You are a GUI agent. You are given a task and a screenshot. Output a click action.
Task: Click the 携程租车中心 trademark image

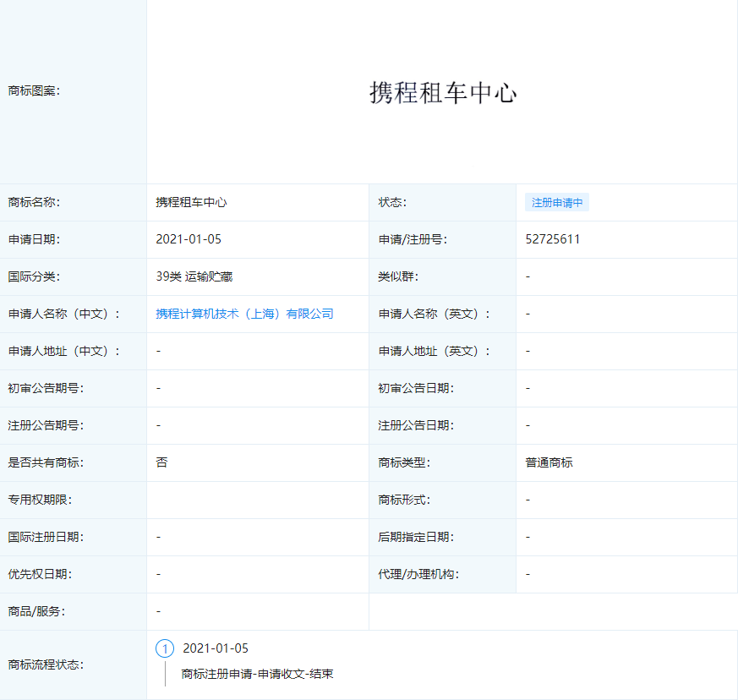point(442,93)
